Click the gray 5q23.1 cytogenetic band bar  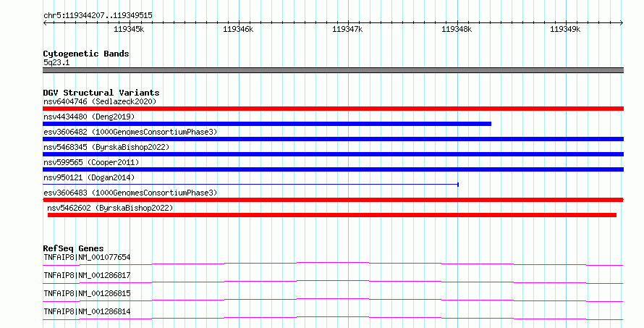pos(333,70)
